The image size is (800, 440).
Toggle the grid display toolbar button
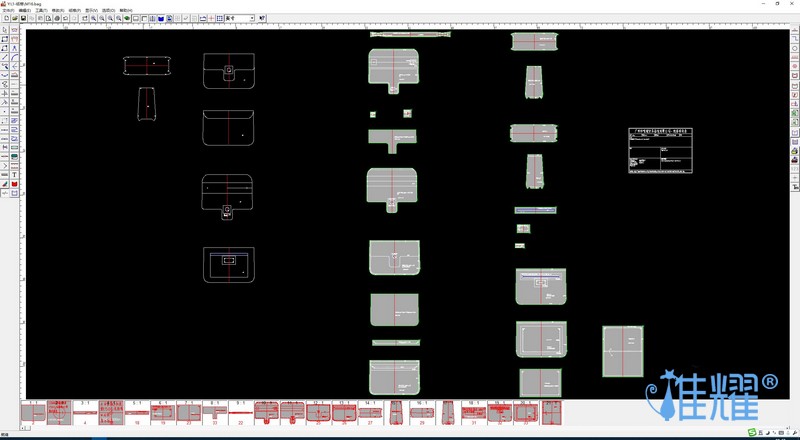[x=220, y=18]
